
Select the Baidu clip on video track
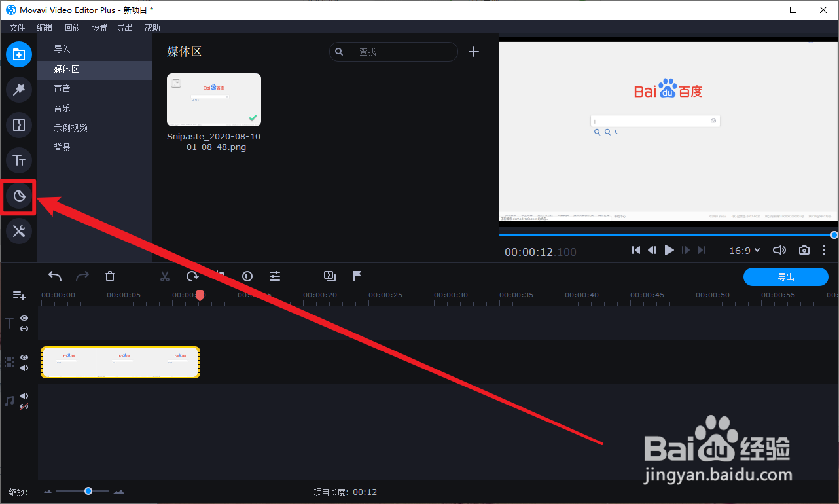[x=120, y=362]
